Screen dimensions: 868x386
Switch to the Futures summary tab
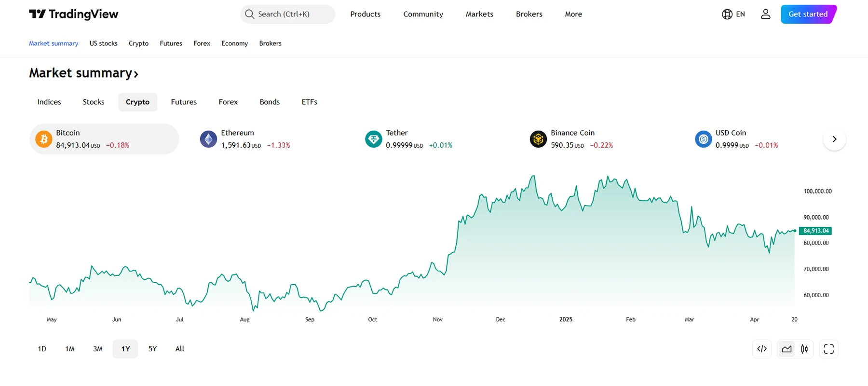[x=184, y=102]
